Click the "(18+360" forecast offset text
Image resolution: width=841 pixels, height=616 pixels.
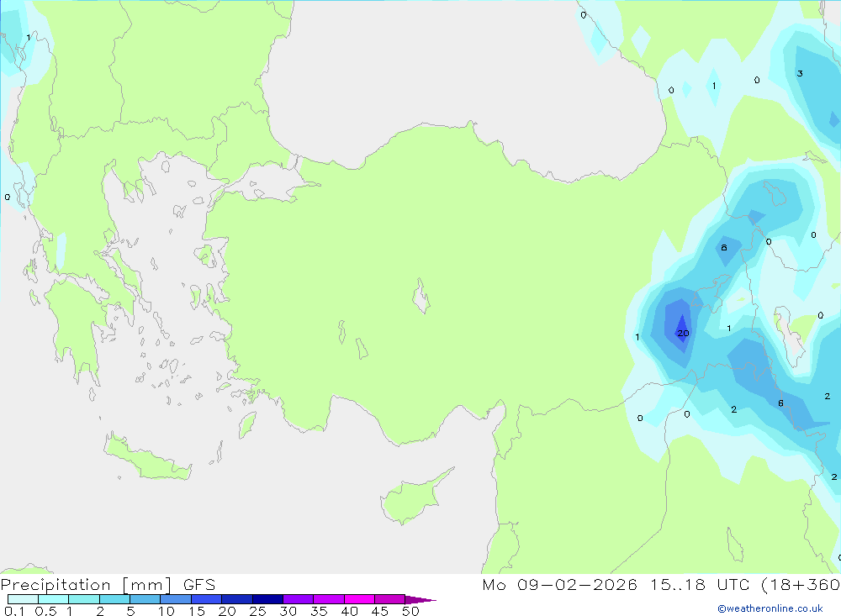801,584
